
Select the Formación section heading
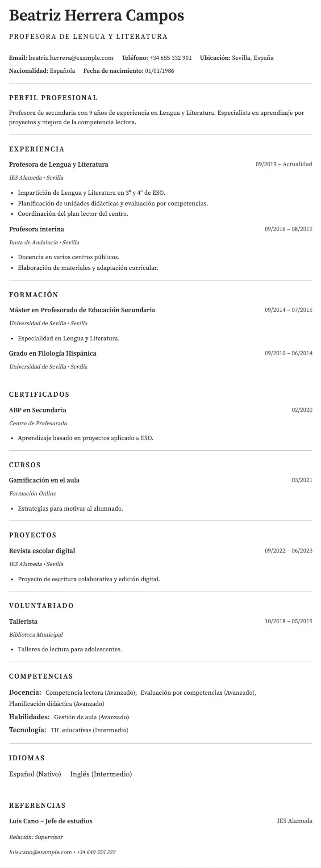coord(33,295)
